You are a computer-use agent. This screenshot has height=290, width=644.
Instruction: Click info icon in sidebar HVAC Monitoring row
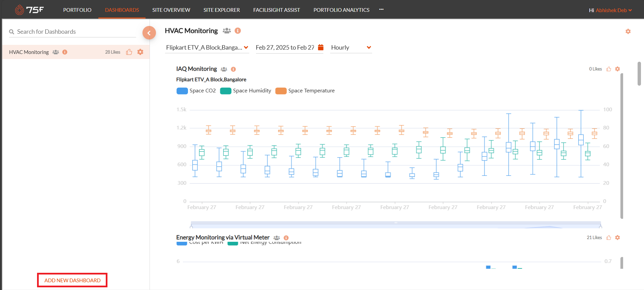[x=65, y=52]
